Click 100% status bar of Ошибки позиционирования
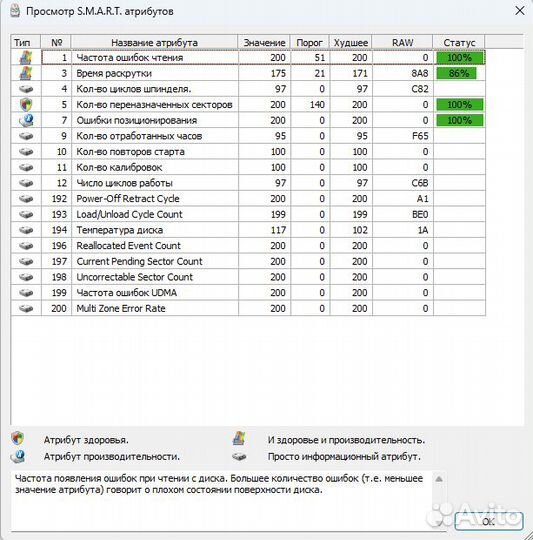This screenshot has height=540, width=533. pyautogui.click(x=460, y=120)
